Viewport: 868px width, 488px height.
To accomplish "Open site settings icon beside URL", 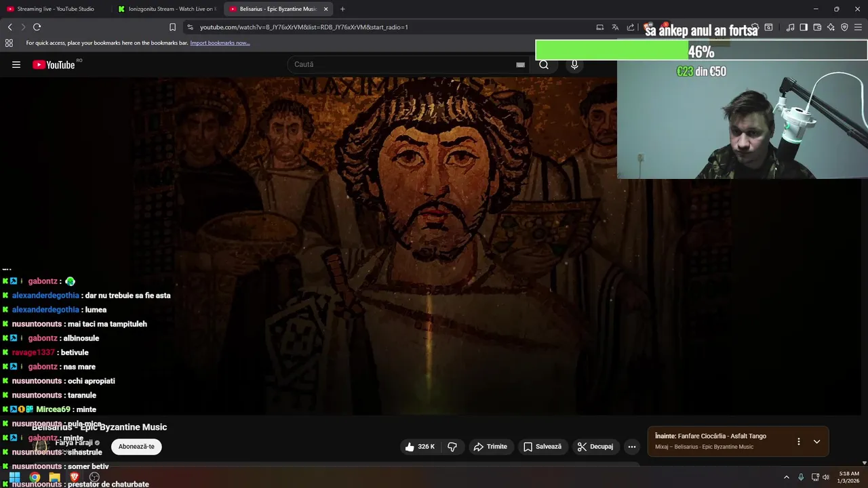I will (x=190, y=27).
